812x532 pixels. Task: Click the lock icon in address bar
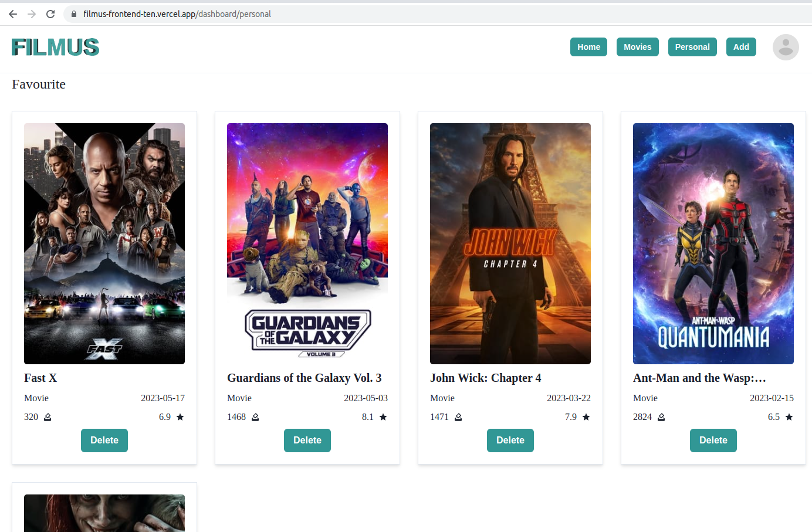coord(74,14)
